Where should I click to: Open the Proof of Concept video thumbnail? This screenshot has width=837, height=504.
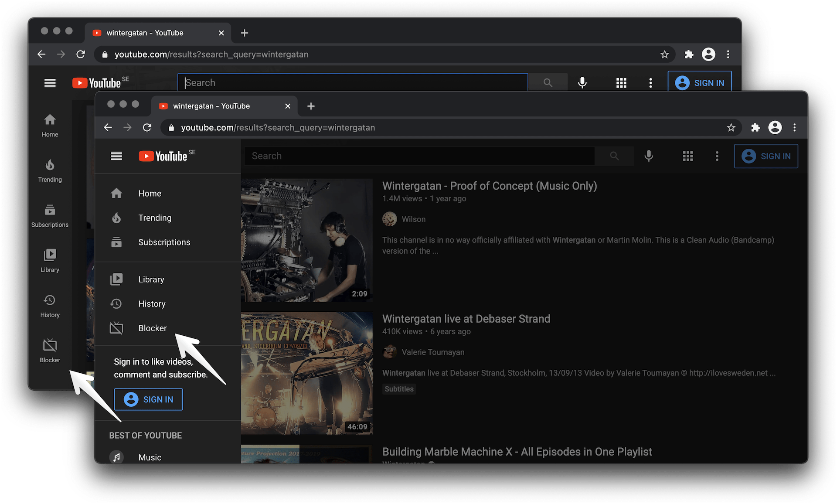(306, 240)
